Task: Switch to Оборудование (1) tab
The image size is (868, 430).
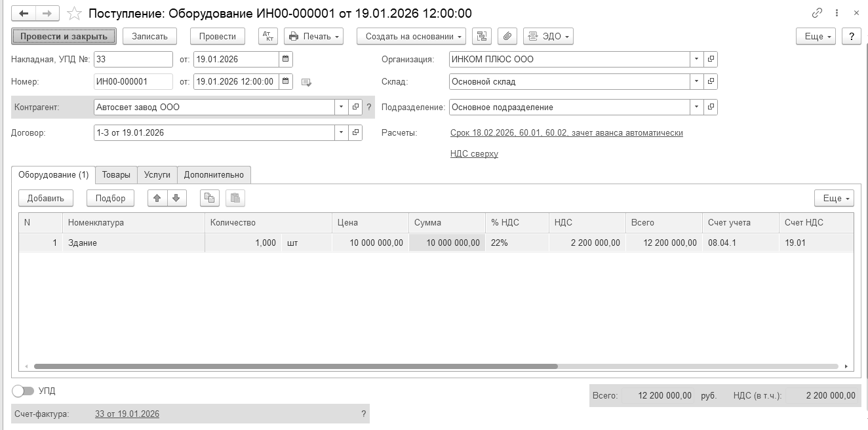Action: (54, 175)
